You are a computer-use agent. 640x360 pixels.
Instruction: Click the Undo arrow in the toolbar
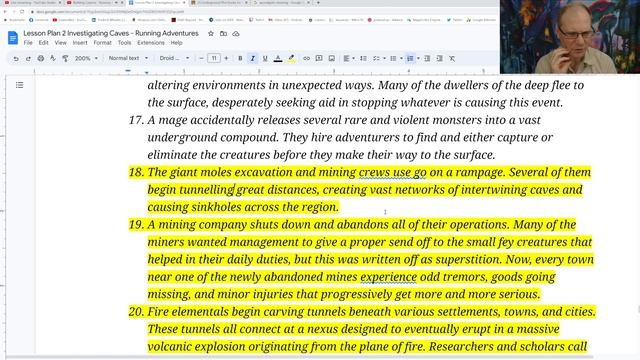tap(16, 59)
